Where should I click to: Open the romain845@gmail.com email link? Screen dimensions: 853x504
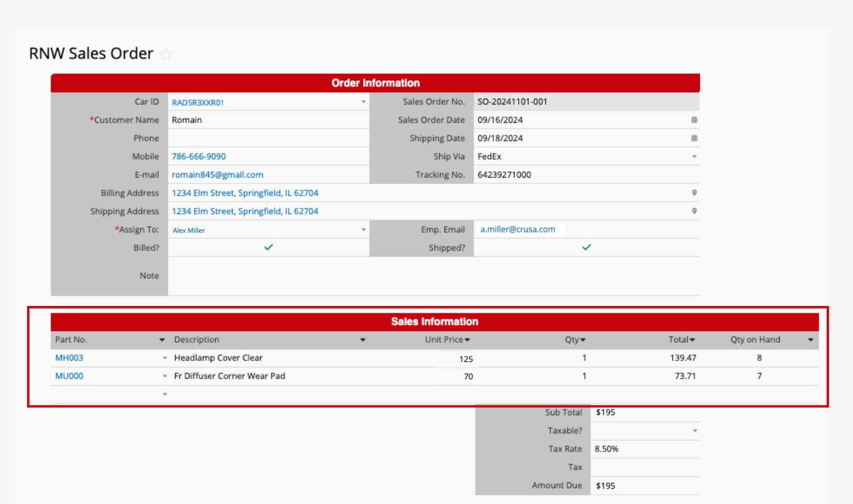(218, 175)
